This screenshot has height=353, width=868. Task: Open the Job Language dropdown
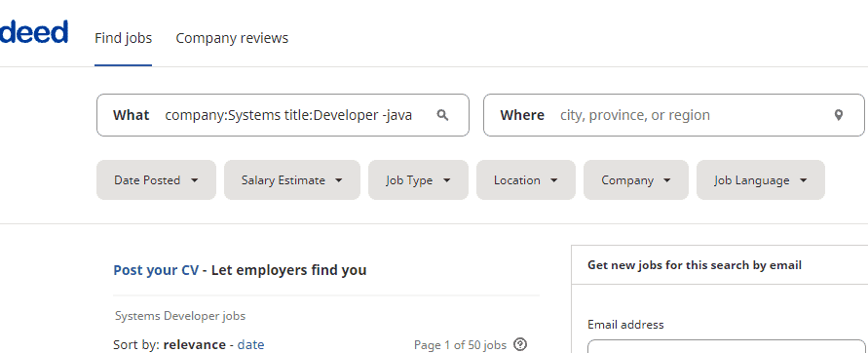pos(761,180)
